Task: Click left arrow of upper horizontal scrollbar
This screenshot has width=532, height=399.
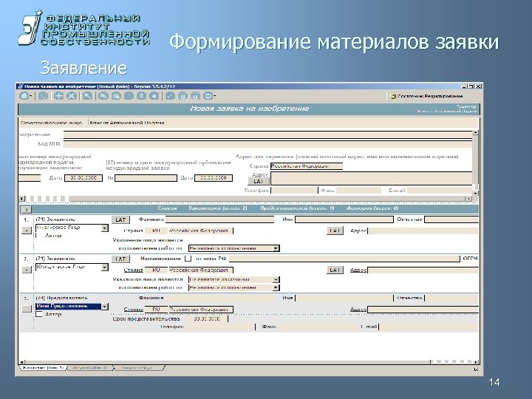Action: point(22,199)
